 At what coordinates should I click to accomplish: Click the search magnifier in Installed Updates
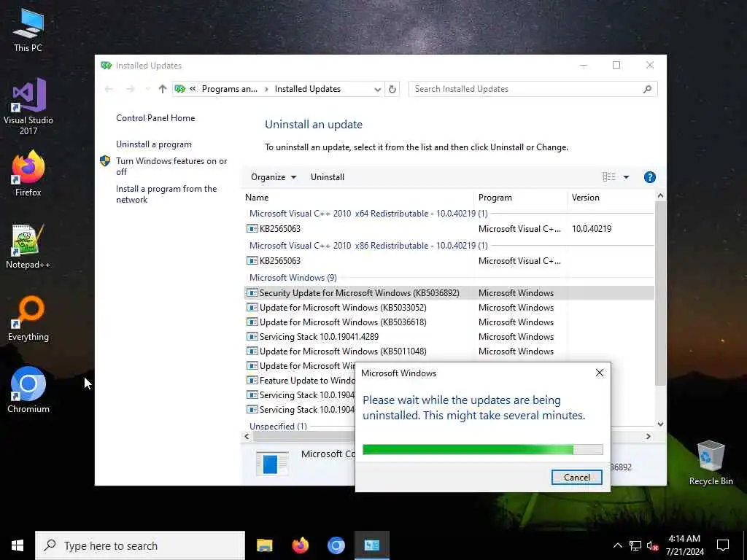(647, 89)
